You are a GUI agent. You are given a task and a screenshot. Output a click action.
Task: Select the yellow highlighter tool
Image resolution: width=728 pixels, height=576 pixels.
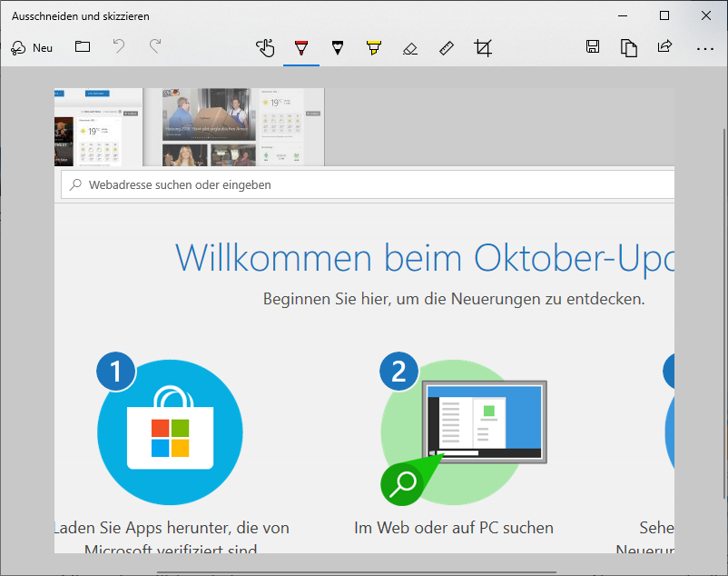374,48
